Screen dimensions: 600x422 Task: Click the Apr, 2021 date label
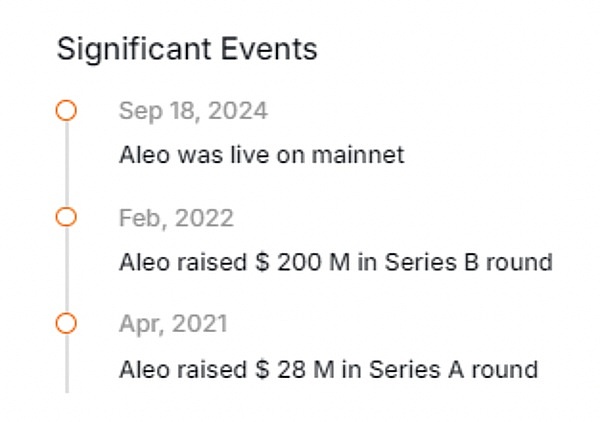point(173,323)
